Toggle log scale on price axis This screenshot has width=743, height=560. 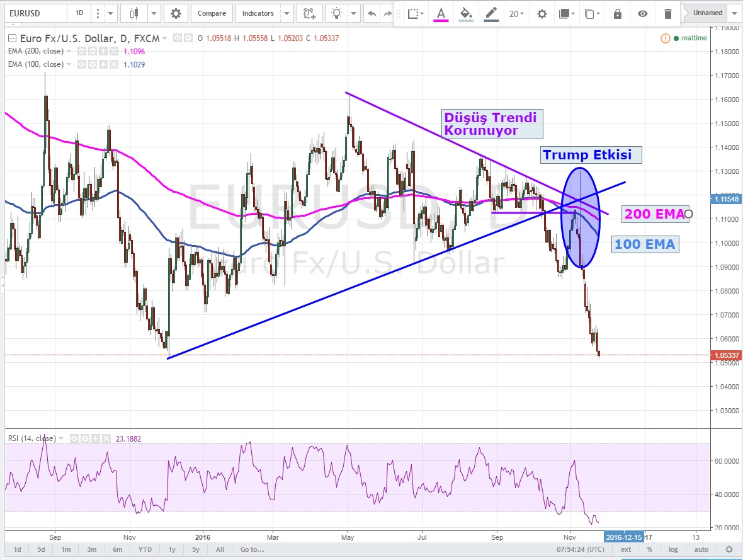tap(674, 549)
